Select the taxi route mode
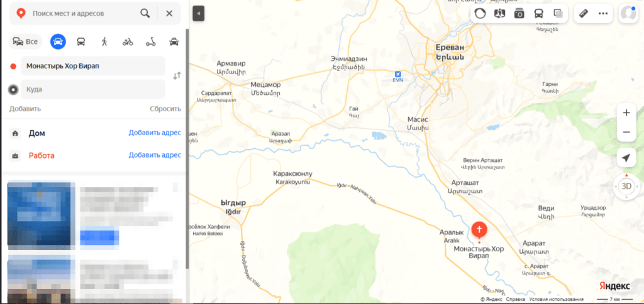This screenshot has height=304, width=644. click(174, 41)
